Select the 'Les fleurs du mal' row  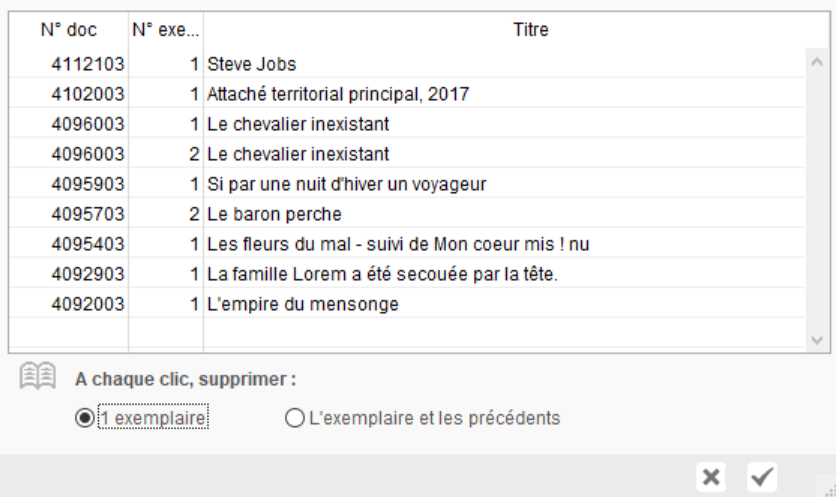coord(407,244)
